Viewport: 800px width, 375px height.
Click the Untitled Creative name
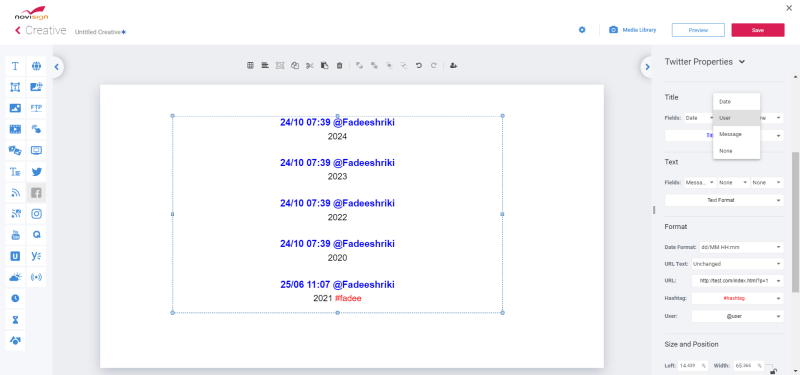[x=98, y=32]
